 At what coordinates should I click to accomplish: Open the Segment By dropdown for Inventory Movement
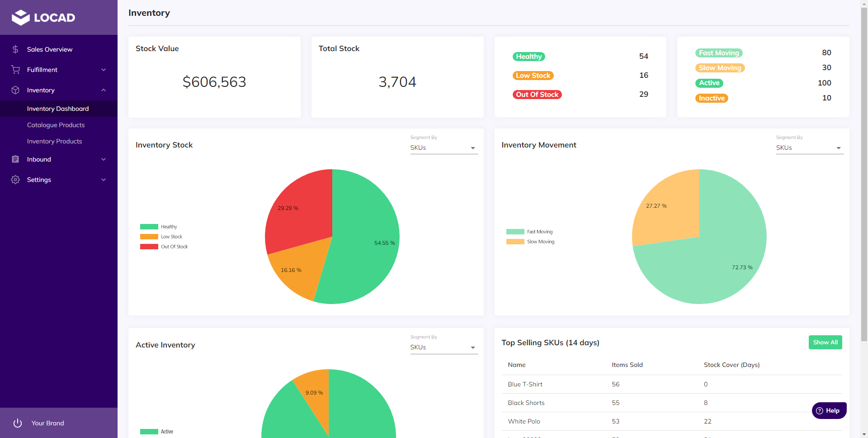809,148
